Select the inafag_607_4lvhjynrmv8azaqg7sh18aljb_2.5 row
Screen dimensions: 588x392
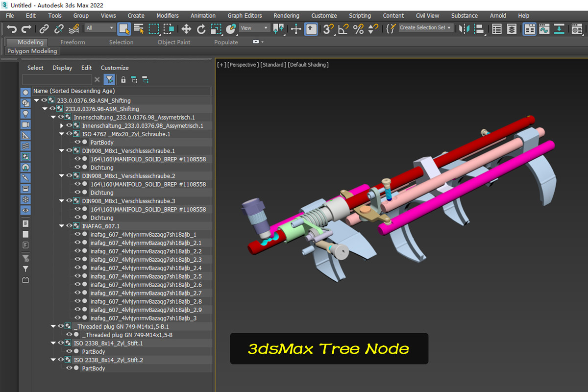pyautogui.click(x=146, y=276)
